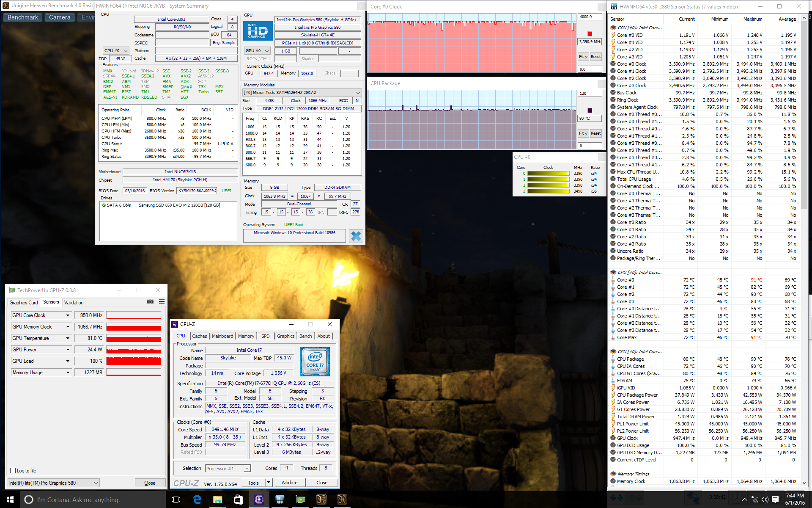Select the Current cTDP Level sensor row
Image resolution: width=812 pixels, height=508 pixels.
(x=704, y=460)
